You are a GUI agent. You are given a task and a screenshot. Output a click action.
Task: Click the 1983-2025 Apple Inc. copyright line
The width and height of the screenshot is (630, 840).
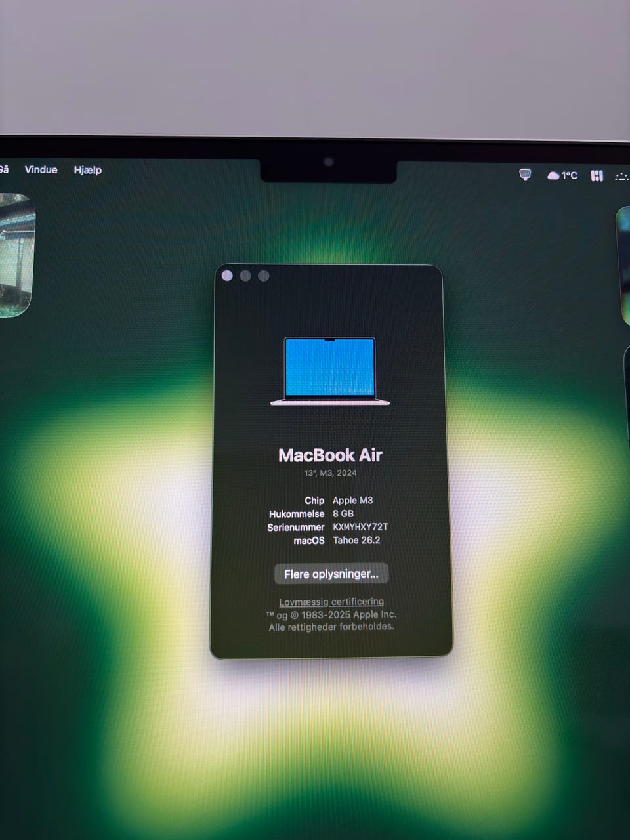tap(331, 615)
